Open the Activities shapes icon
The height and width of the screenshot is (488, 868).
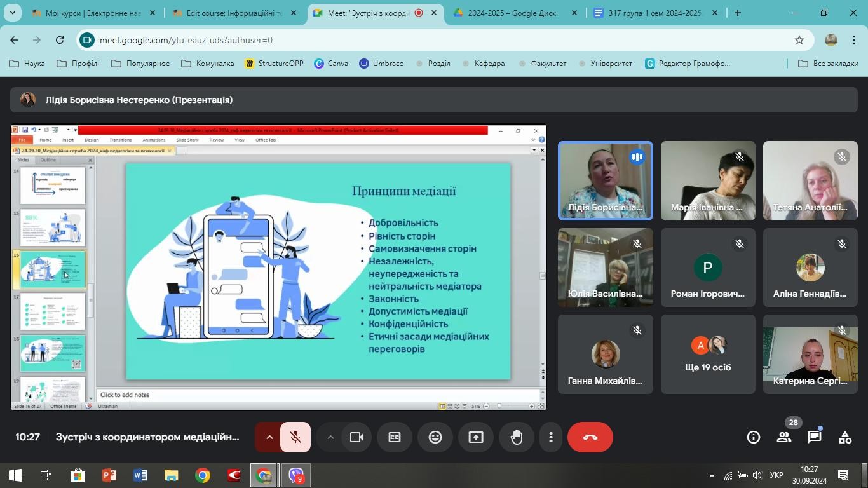click(x=845, y=437)
